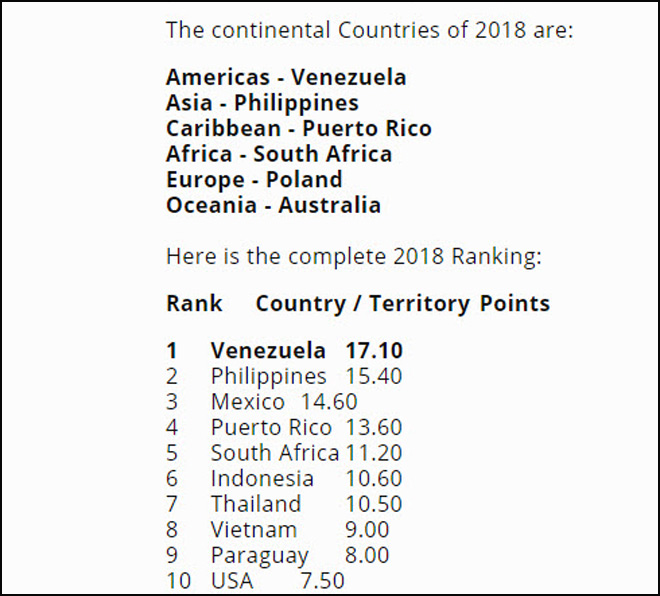The image size is (660, 596).
Task: Click the South Africa 11.20 ranking row
Action: coord(285,453)
